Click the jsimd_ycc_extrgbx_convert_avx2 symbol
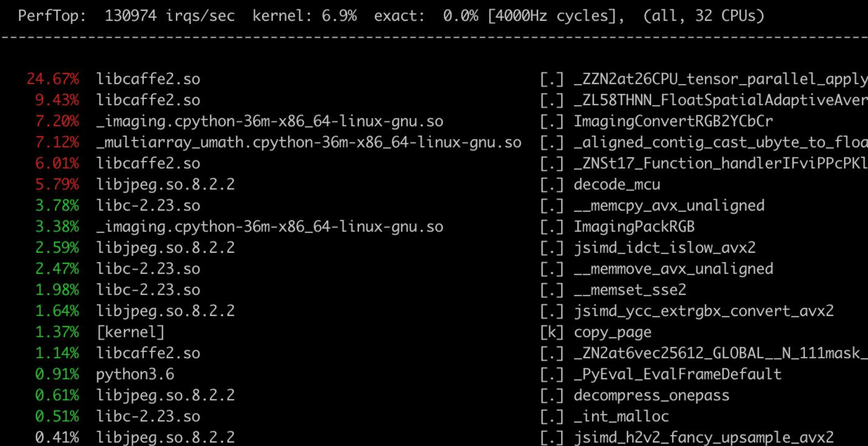Viewport: 868px width, 446px height. [x=703, y=311]
